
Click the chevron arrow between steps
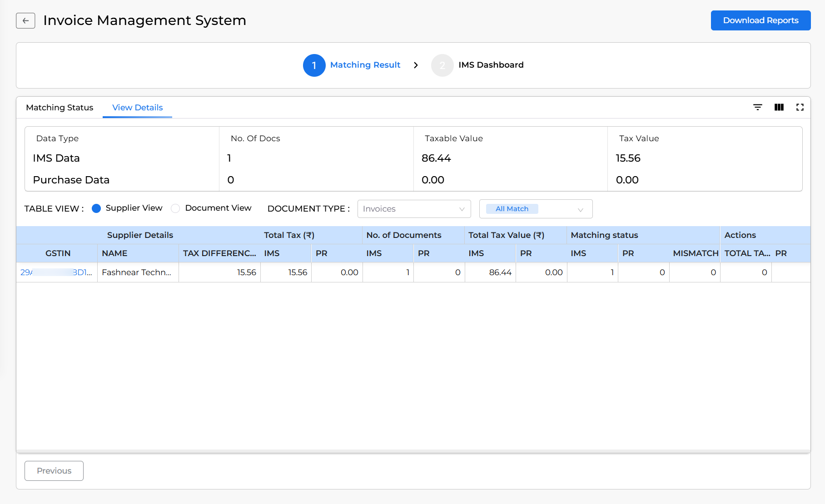pos(416,65)
